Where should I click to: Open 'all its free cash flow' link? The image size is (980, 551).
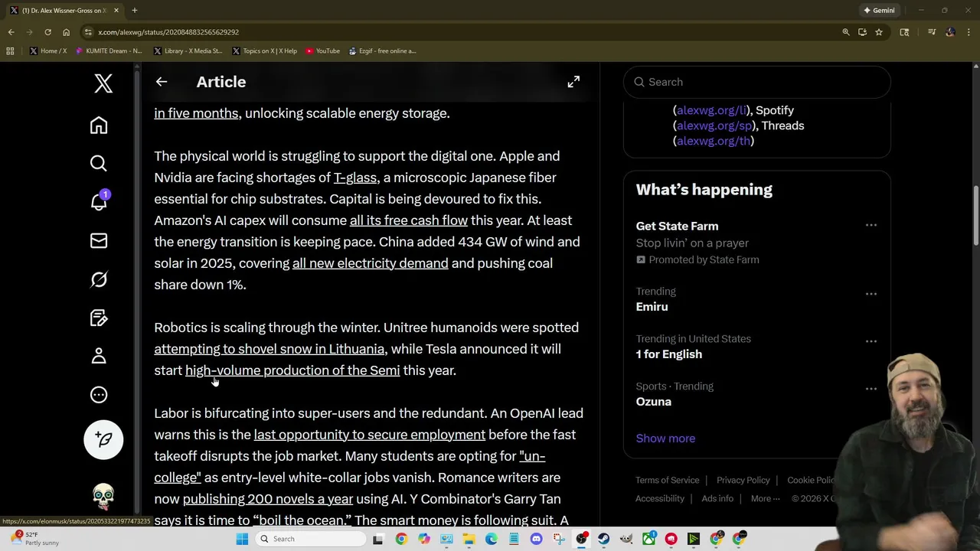(409, 220)
